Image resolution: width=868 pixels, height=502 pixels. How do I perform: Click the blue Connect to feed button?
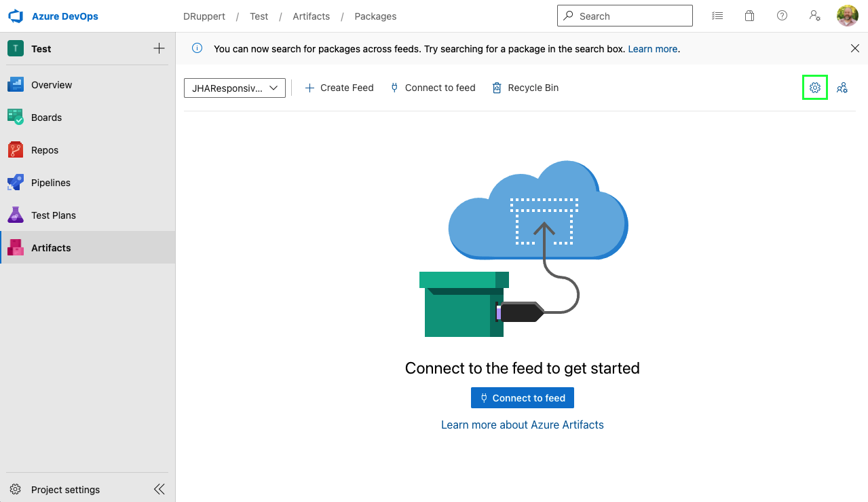click(x=522, y=398)
